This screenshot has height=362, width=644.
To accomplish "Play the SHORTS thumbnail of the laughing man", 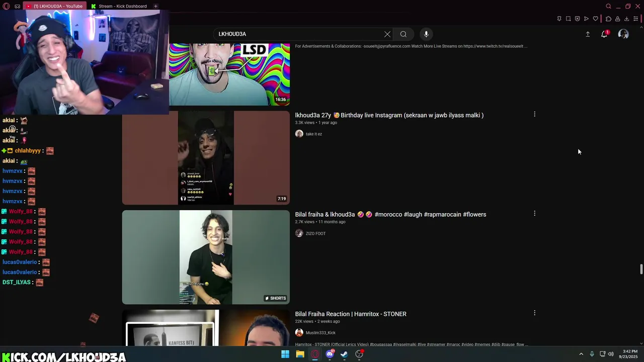I will coord(206,257).
